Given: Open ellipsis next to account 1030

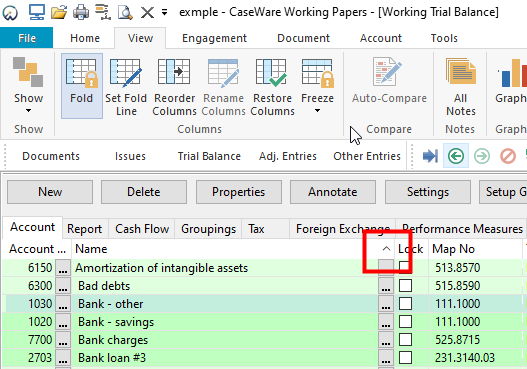Looking at the screenshot, I should [x=63, y=304].
